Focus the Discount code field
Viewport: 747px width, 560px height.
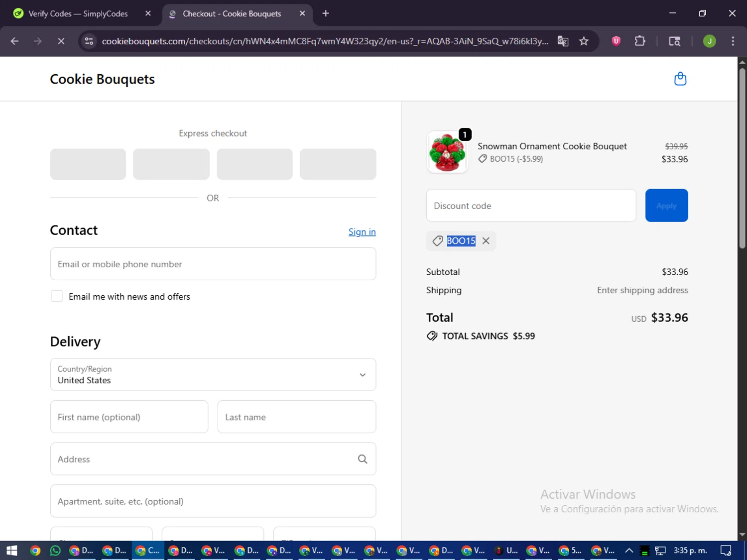pos(531,206)
